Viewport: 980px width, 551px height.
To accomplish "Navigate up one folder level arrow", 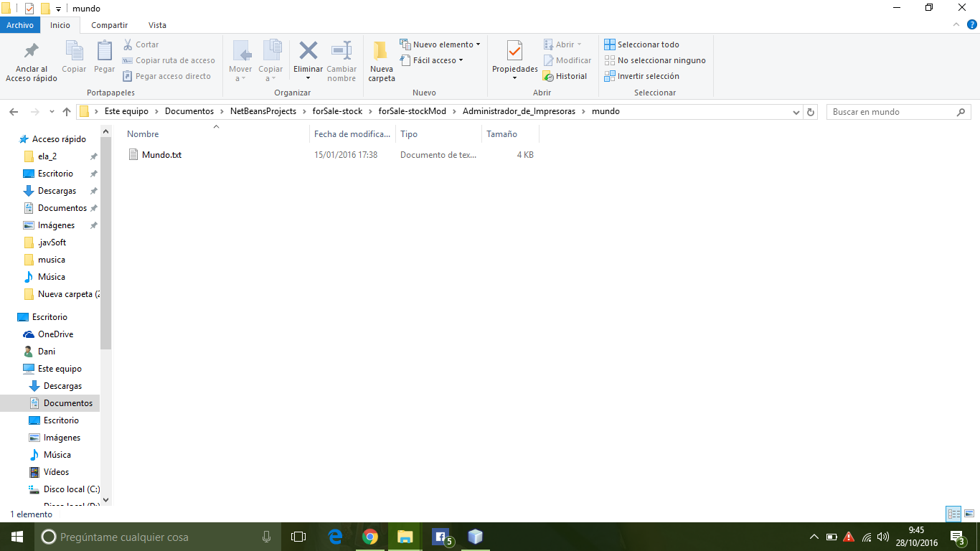I will click(x=67, y=112).
